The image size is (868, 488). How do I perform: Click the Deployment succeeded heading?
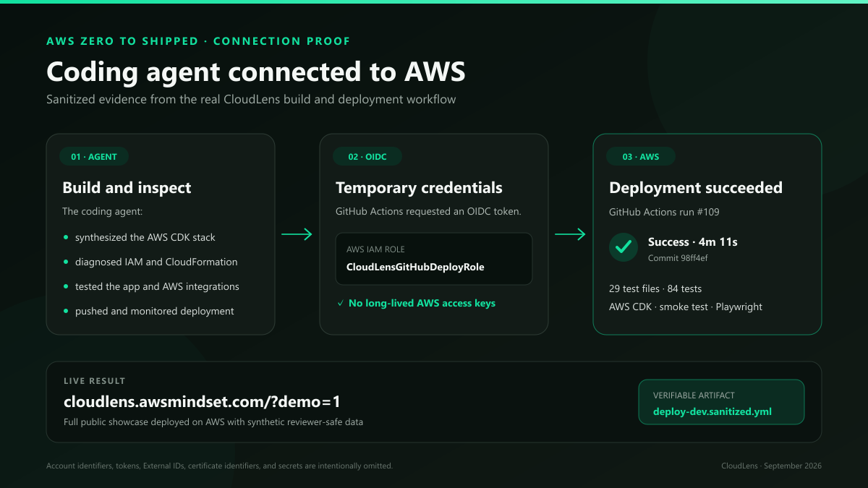[696, 188]
